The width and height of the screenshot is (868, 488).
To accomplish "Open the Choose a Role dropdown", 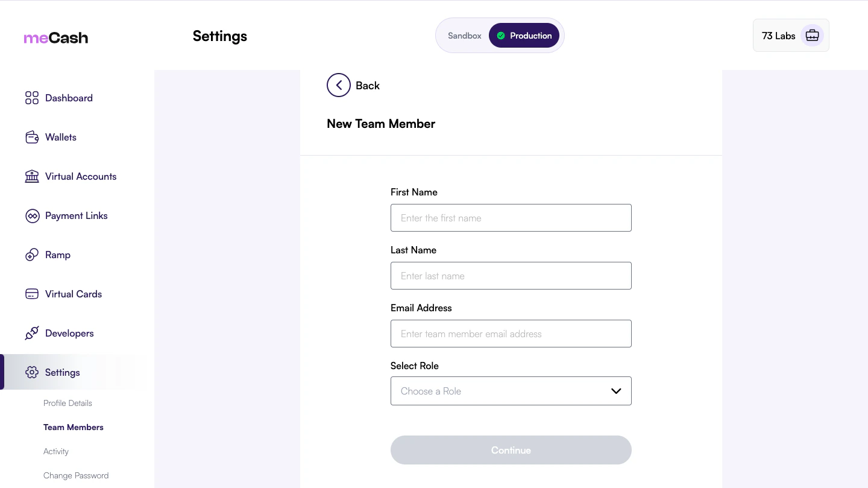I will [511, 391].
